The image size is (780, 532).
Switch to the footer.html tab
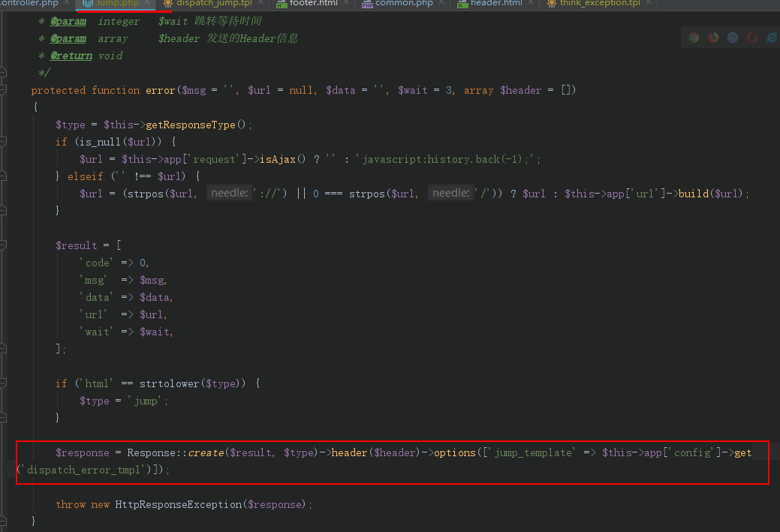[x=313, y=3]
